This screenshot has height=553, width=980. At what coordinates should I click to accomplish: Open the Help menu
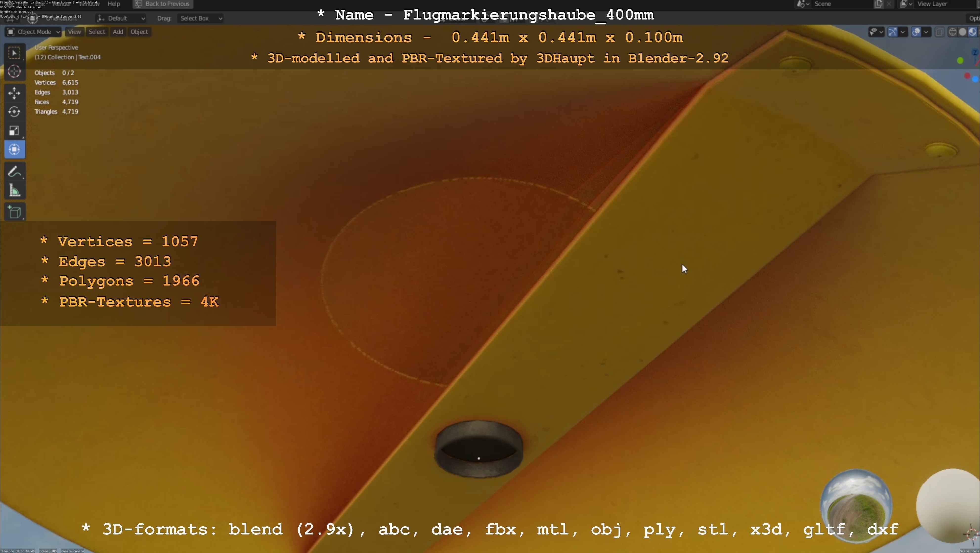[x=114, y=4]
